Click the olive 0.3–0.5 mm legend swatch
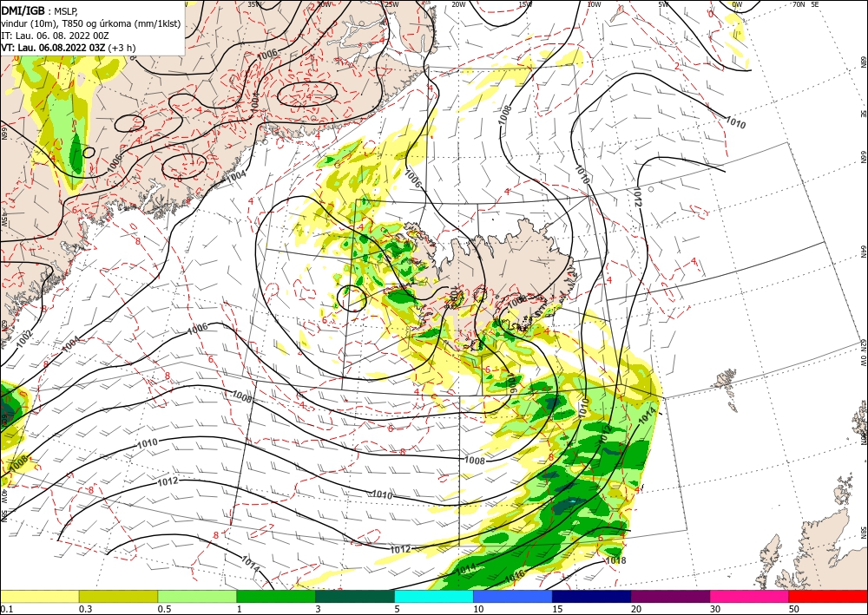868x615 pixels. point(118,596)
